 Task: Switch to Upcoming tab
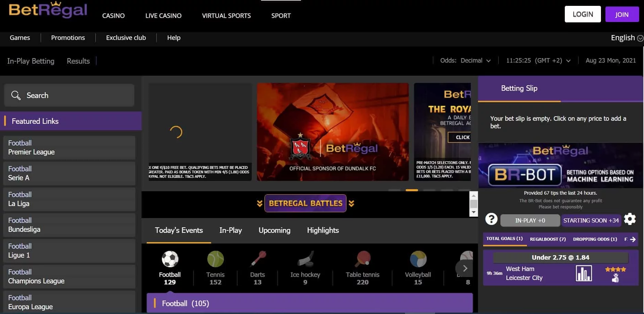(274, 230)
